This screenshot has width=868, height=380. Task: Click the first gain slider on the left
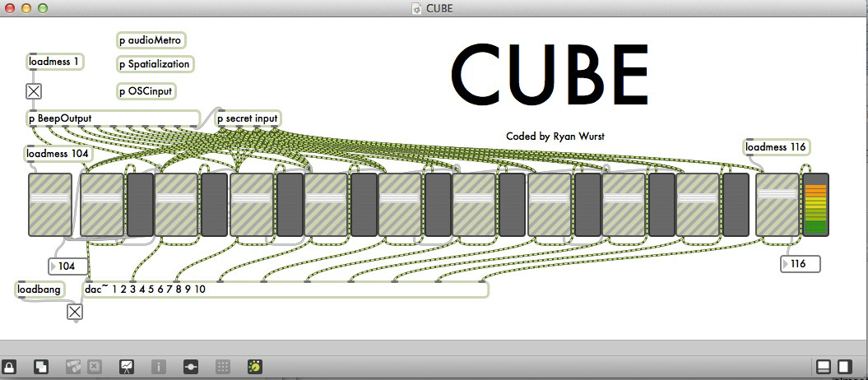point(50,205)
